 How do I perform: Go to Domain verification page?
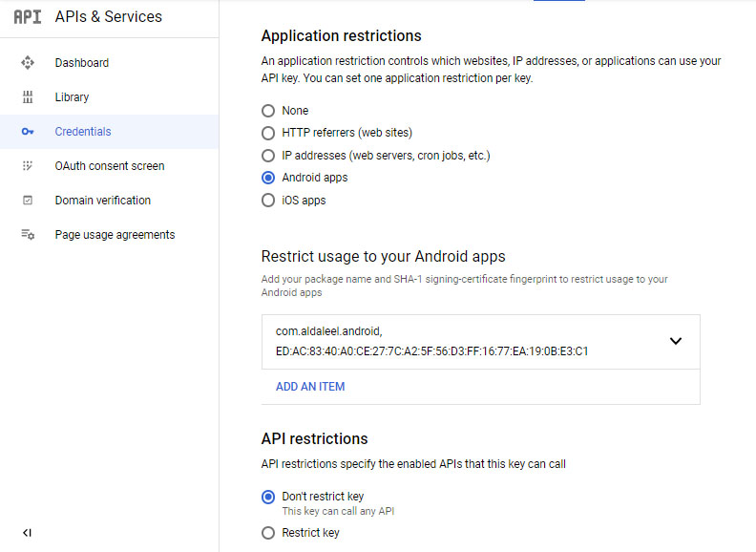(102, 201)
